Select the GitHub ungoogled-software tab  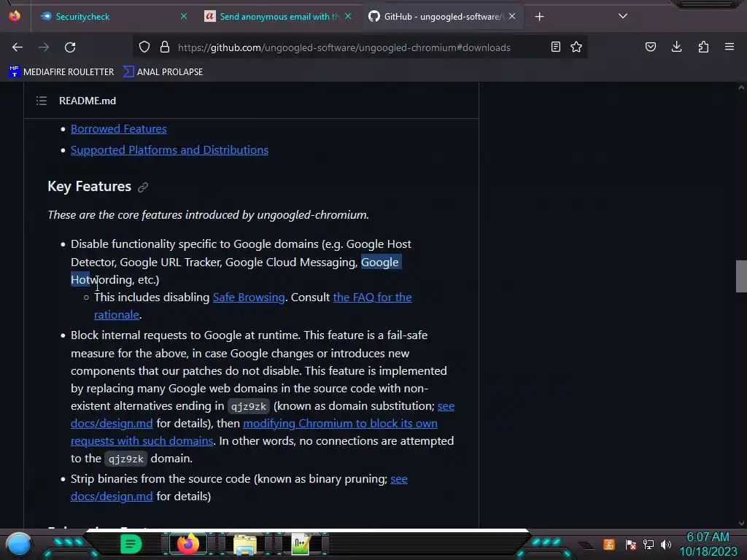pos(443,17)
